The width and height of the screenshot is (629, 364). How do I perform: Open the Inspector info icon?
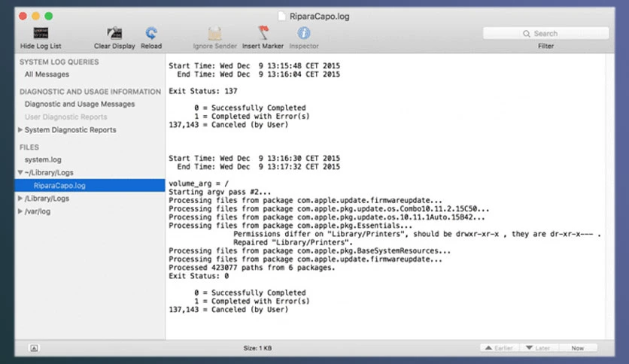pos(304,33)
